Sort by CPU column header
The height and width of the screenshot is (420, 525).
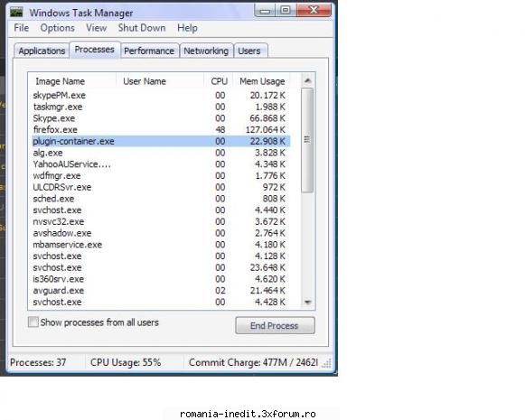219,81
